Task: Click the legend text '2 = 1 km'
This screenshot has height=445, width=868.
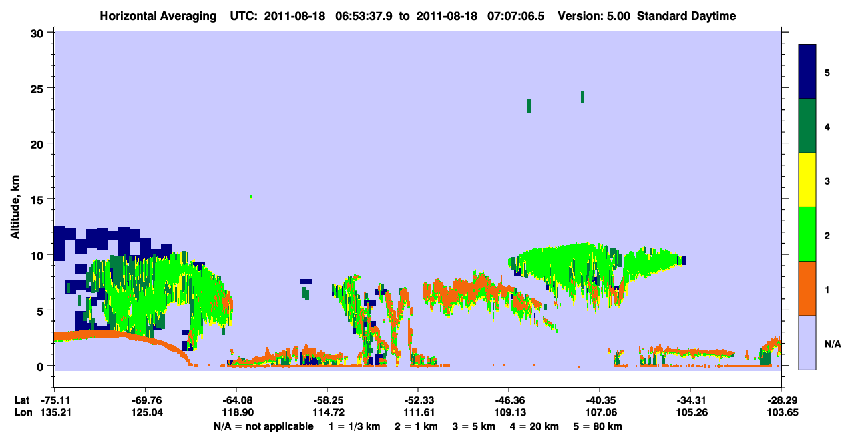Action: pos(416,426)
